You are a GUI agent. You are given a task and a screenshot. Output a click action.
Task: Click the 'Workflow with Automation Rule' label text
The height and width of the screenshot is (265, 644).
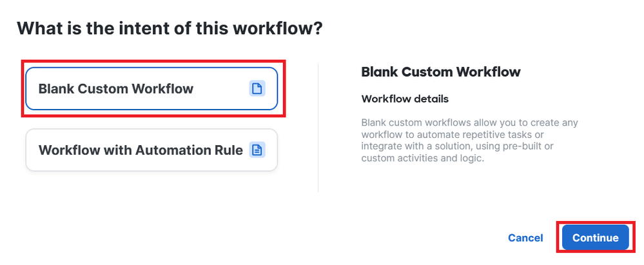pyautogui.click(x=141, y=150)
